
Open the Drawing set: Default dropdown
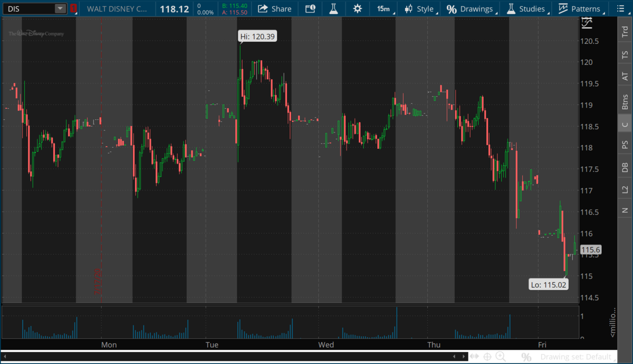pos(579,357)
